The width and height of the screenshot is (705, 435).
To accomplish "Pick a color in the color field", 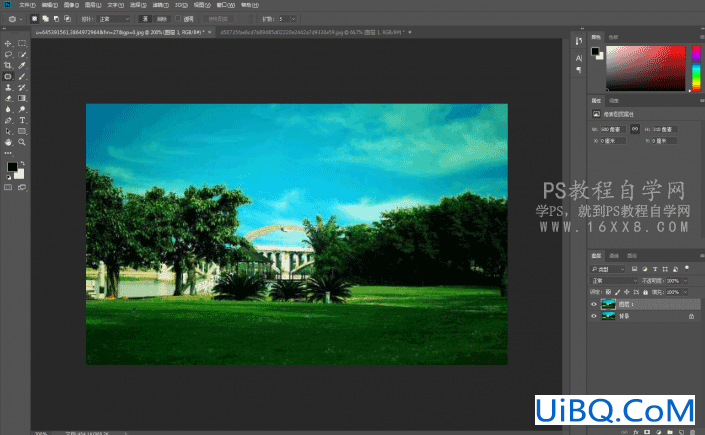I will [x=646, y=68].
